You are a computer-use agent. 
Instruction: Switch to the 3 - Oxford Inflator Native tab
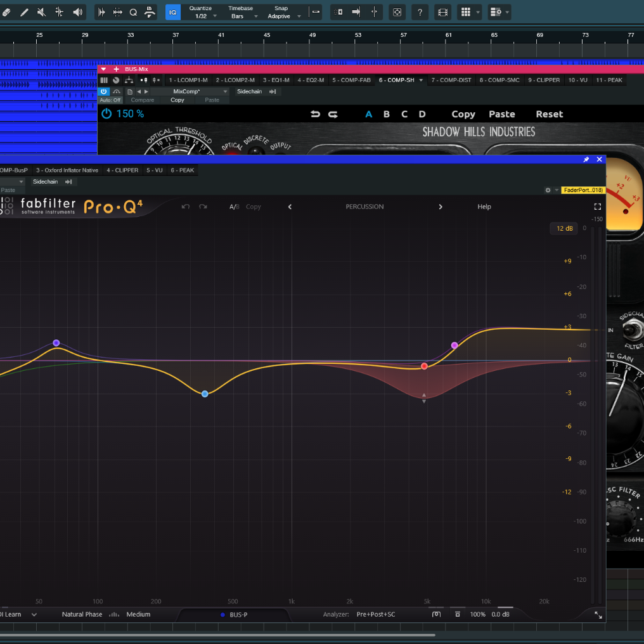click(x=67, y=170)
